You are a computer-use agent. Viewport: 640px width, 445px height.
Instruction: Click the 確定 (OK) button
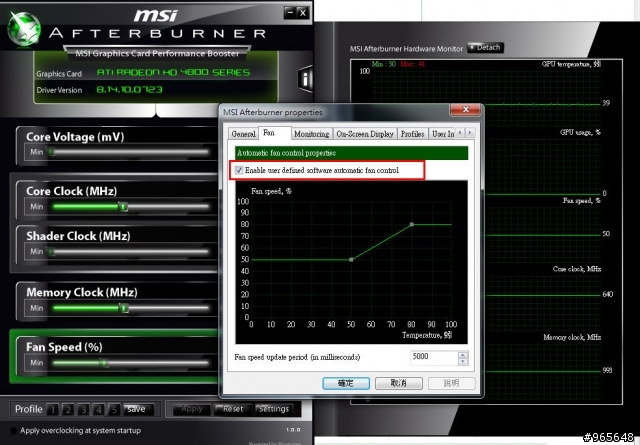[x=346, y=383]
